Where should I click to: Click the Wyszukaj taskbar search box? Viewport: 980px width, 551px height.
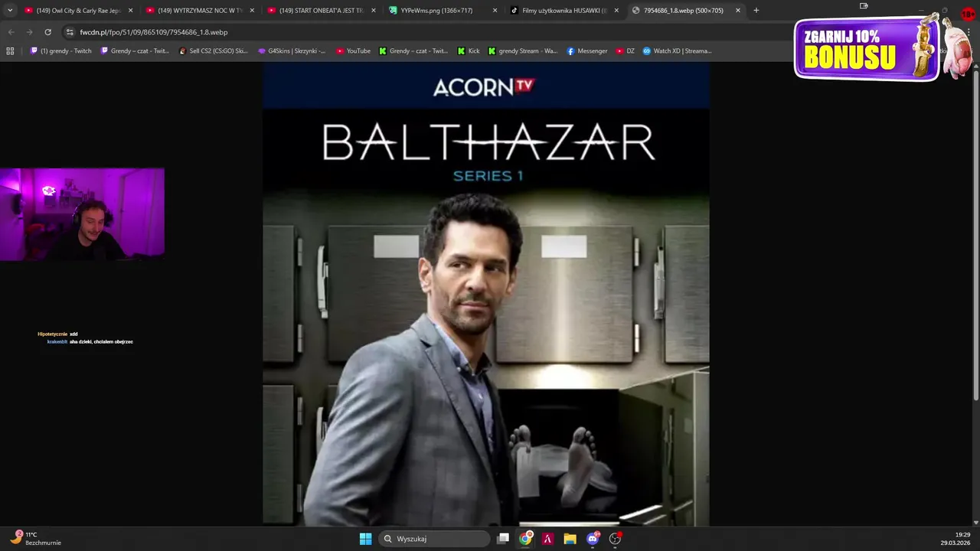[434, 539]
